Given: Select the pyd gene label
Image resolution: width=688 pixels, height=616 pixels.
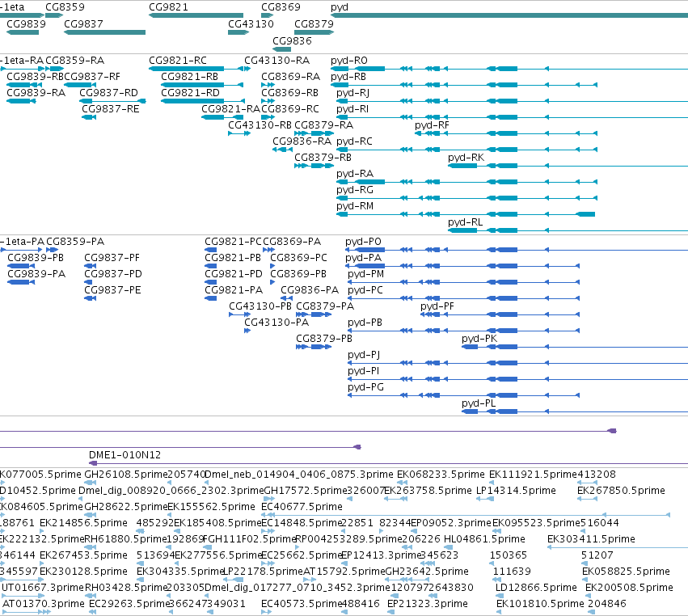Looking at the screenshot, I should (x=340, y=7).
